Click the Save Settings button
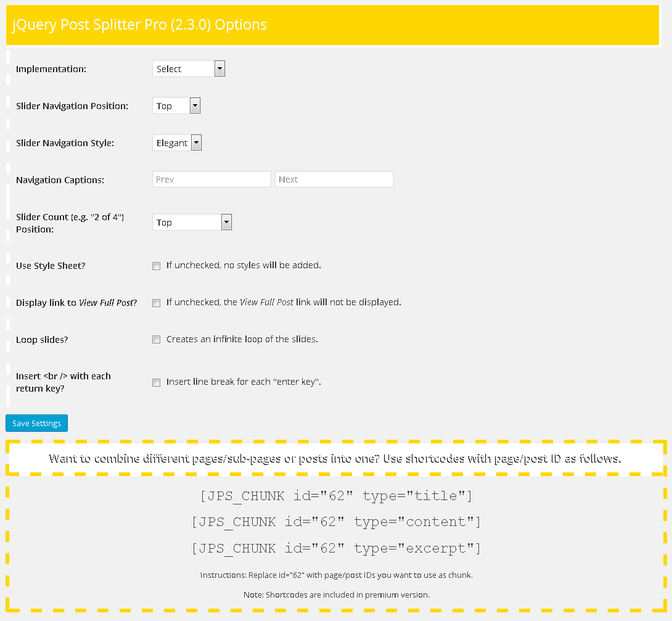The height and width of the screenshot is (621, 672). (x=36, y=423)
